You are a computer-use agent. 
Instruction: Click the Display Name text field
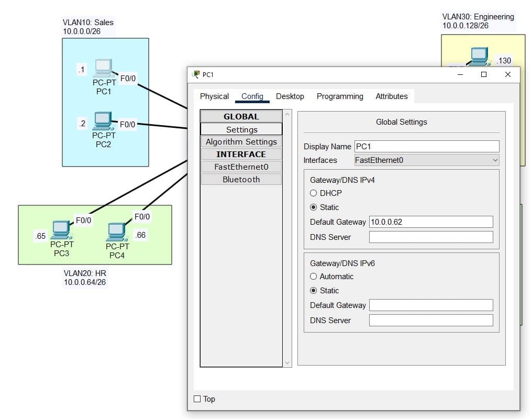[426, 147]
